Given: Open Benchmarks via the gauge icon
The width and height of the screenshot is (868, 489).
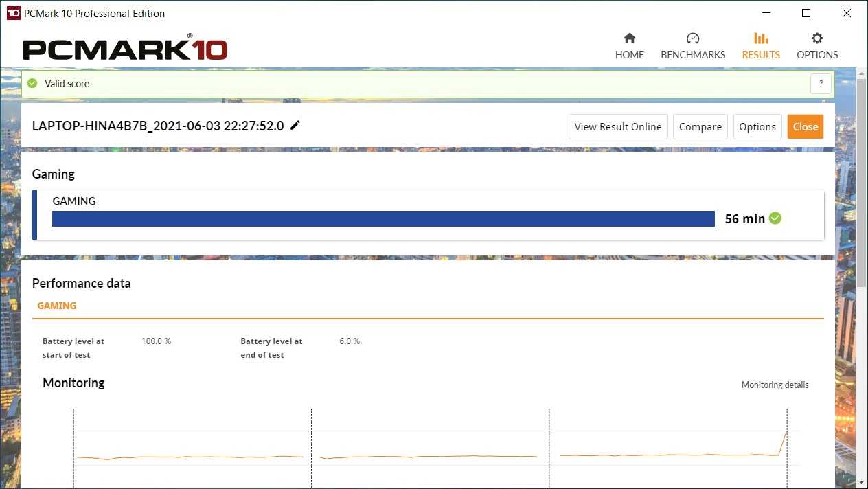Looking at the screenshot, I should point(692,38).
